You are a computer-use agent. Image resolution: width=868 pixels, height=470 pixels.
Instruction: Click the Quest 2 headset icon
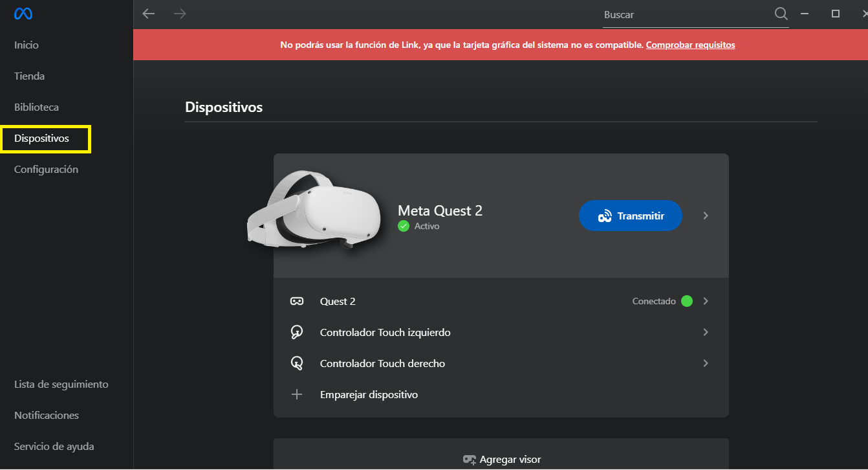(297, 301)
